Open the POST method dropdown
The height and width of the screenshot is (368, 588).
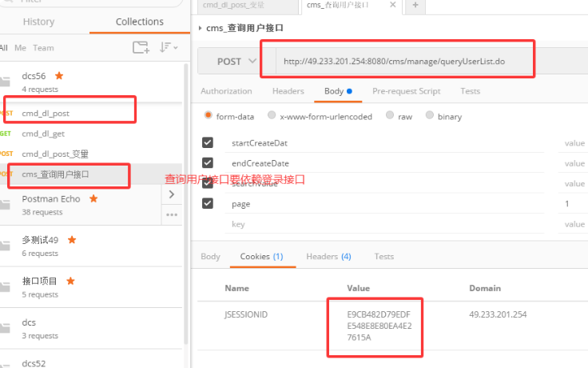tap(236, 62)
